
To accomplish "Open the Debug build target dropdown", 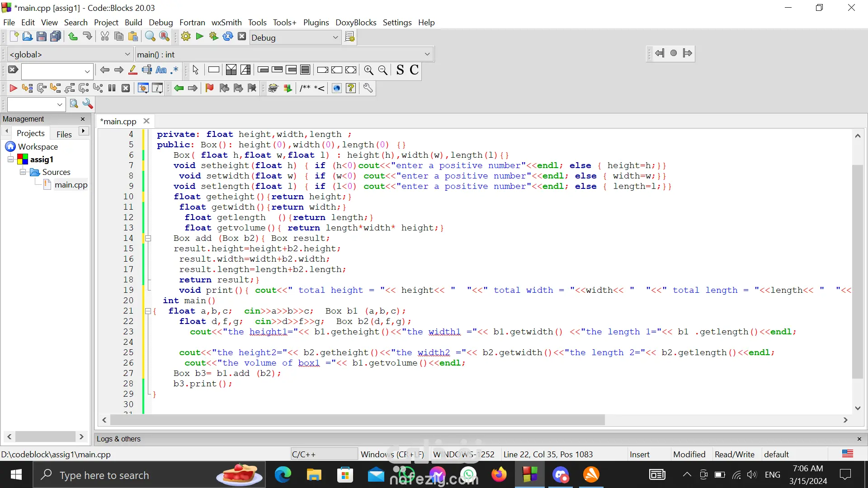I will click(335, 38).
